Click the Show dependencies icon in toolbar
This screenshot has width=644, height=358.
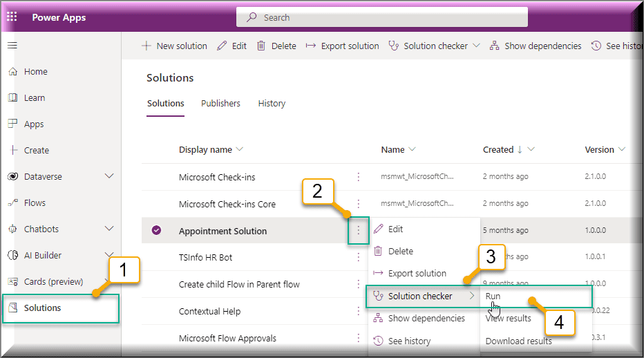point(495,46)
